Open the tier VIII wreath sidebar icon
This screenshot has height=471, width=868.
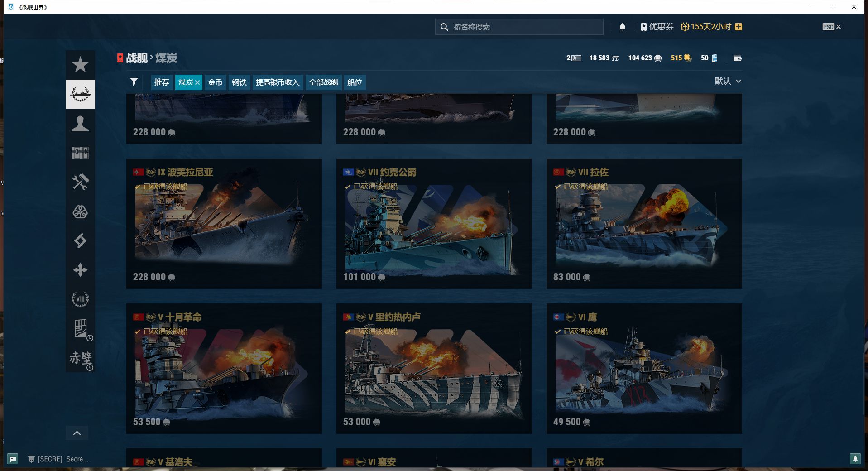click(80, 299)
